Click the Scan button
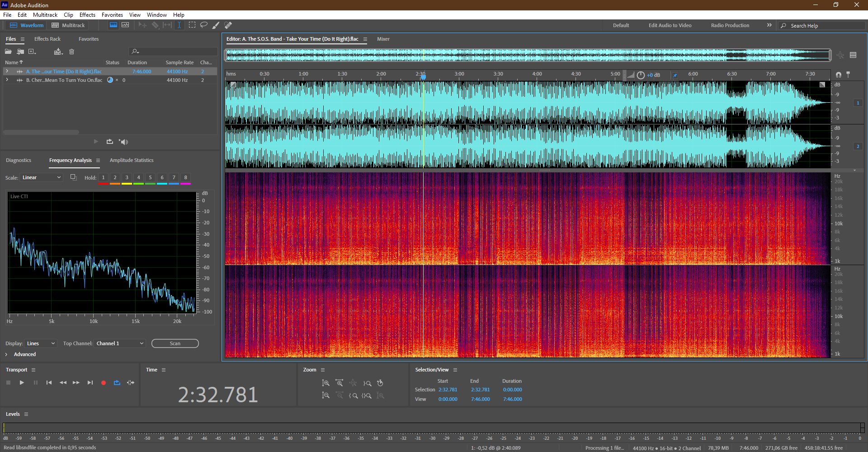Viewport: 868px width, 452px height. pyautogui.click(x=175, y=343)
